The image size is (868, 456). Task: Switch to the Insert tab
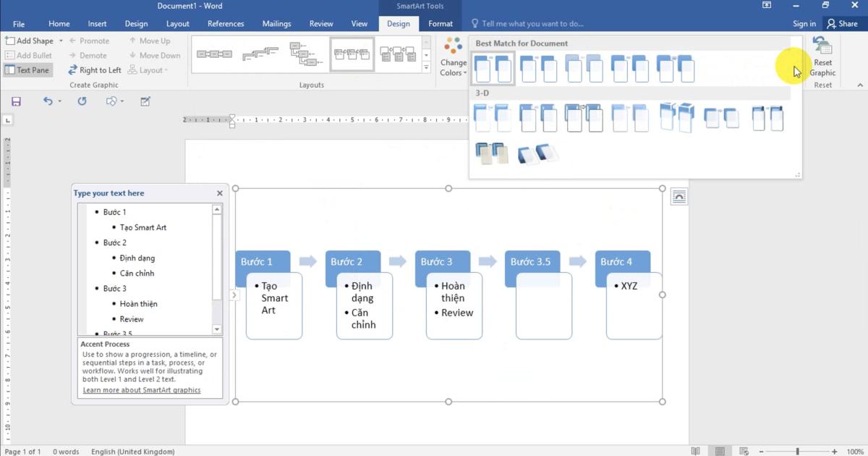click(x=97, y=24)
